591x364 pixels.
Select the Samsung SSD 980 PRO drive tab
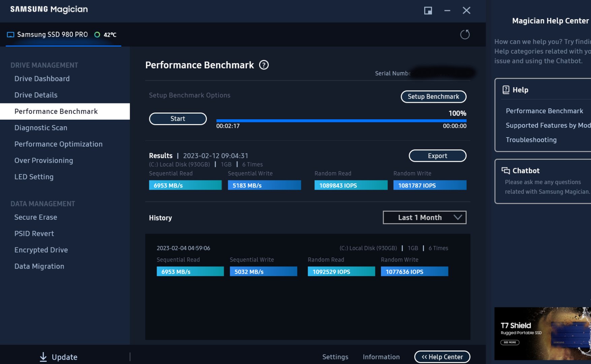coord(63,35)
